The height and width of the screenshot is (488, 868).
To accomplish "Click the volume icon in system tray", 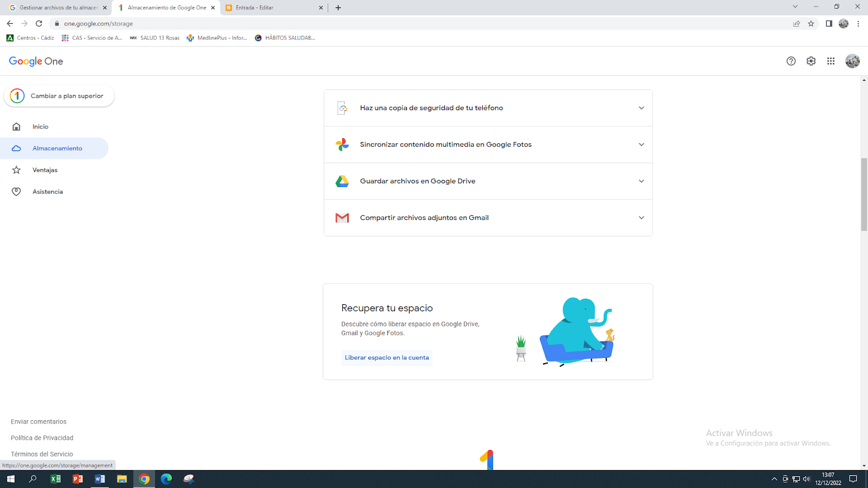I will [x=807, y=479].
